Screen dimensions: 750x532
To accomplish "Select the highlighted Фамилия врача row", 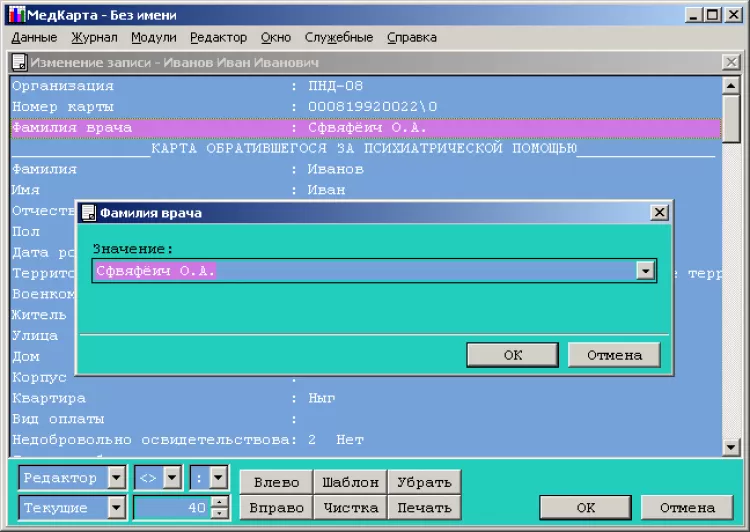I will [366, 128].
